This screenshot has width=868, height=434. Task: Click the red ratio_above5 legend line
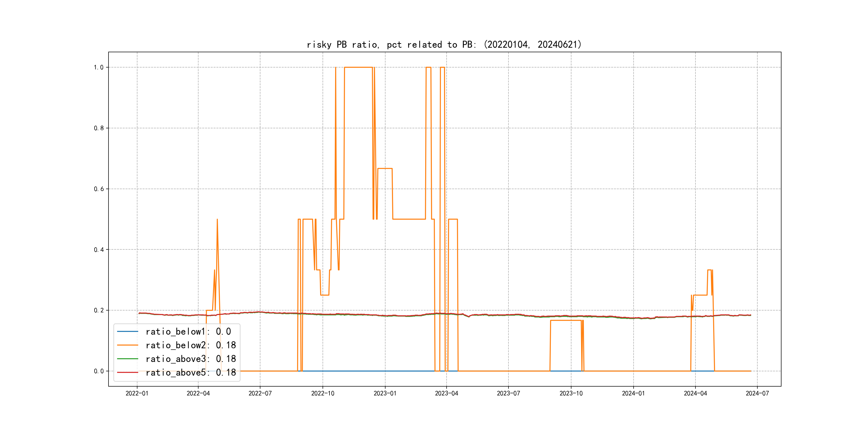127,372
